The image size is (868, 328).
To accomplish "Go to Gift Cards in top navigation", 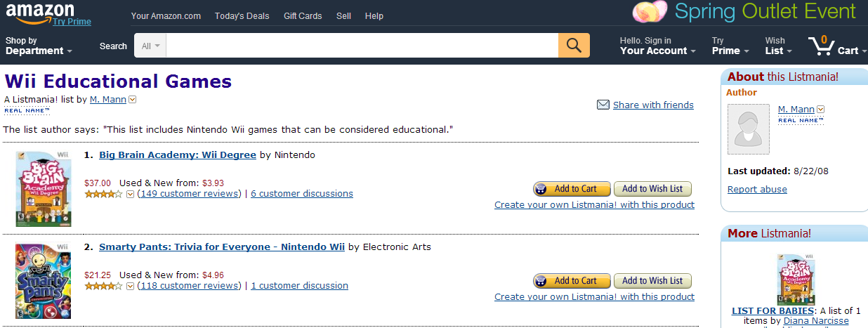I will pos(303,15).
